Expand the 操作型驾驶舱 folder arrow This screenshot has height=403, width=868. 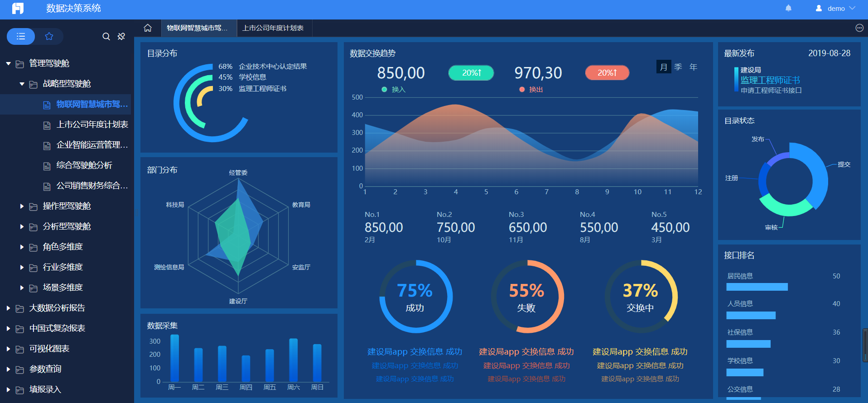[x=22, y=206]
